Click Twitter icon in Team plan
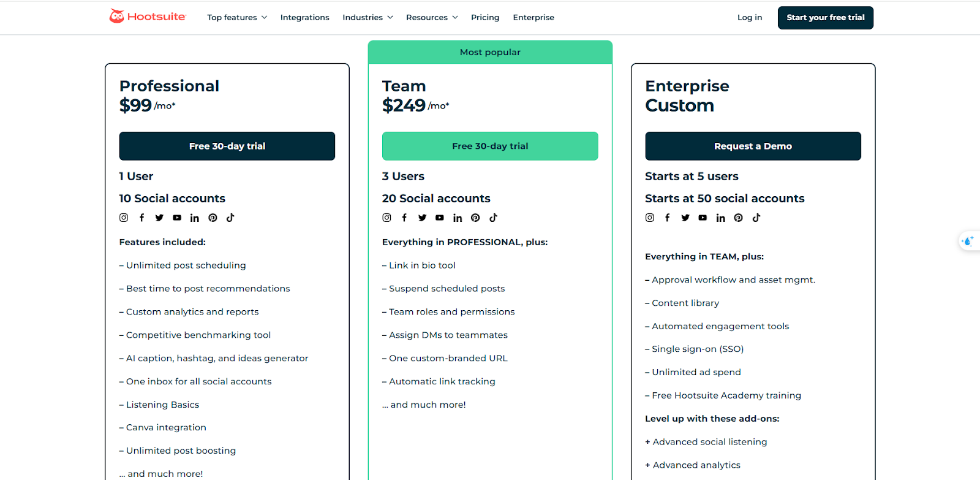Viewport: 980px width, 480px height. click(422, 218)
